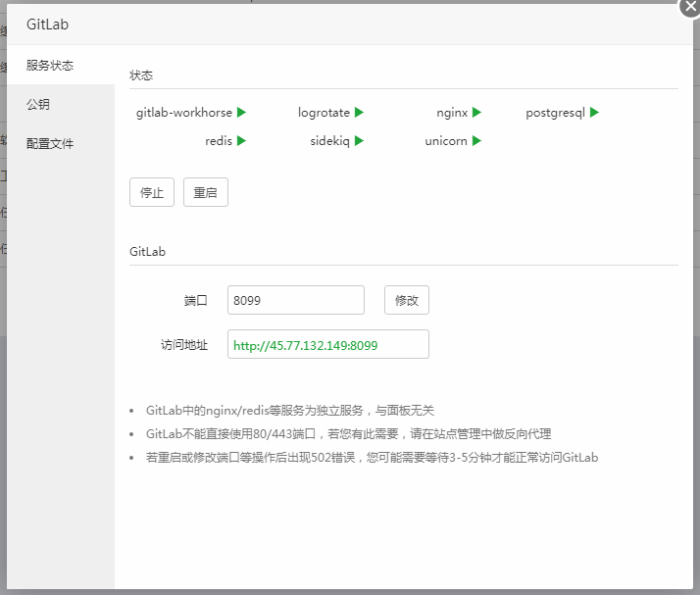Click the 修改 button to change port

(x=406, y=301)
